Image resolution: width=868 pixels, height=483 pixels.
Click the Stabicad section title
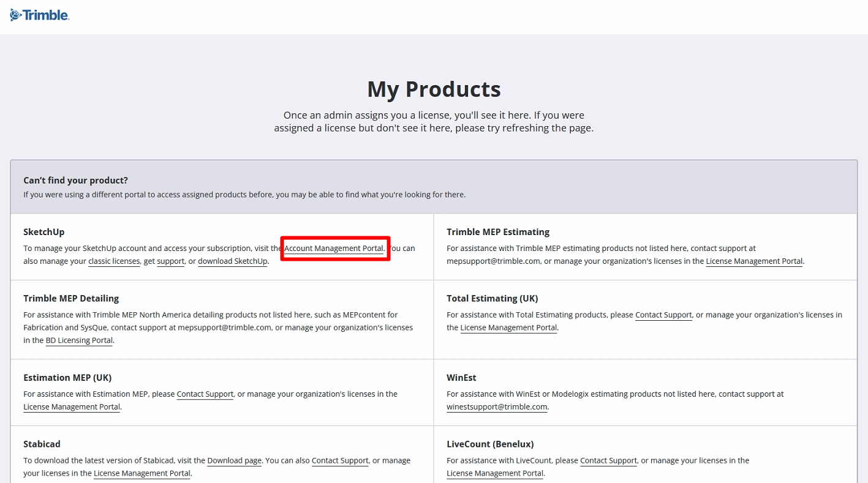pyautogui.click(x=42, y=444)
